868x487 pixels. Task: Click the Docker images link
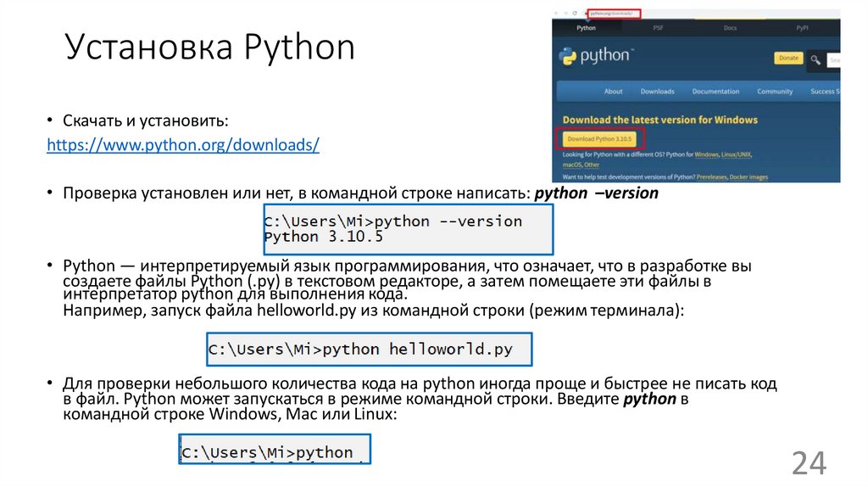pyautogui.click(x=748, y=177)
